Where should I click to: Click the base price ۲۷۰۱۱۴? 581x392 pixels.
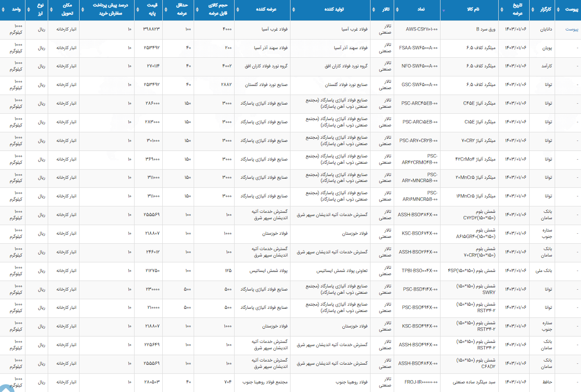[x=153, y=66]
